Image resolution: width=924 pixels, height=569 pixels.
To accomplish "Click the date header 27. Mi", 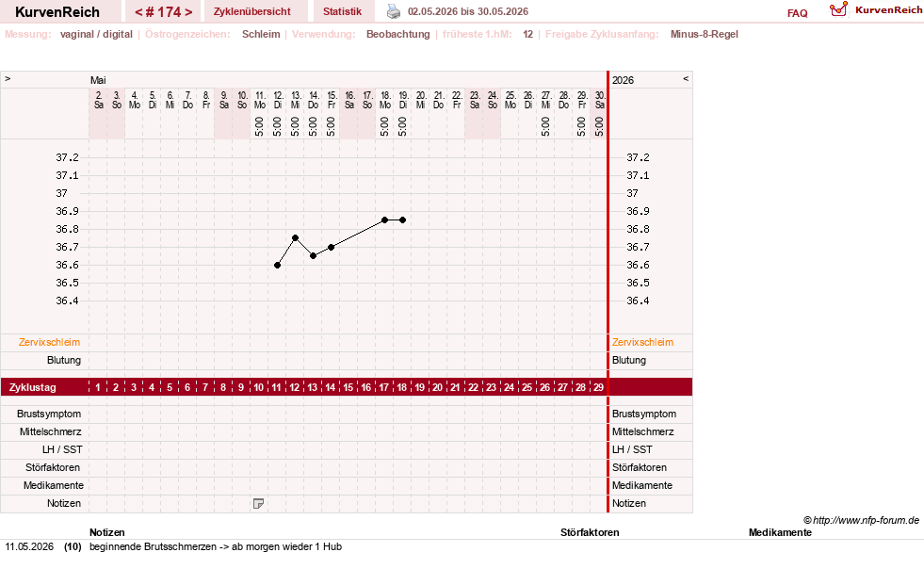I will [546, 100].
